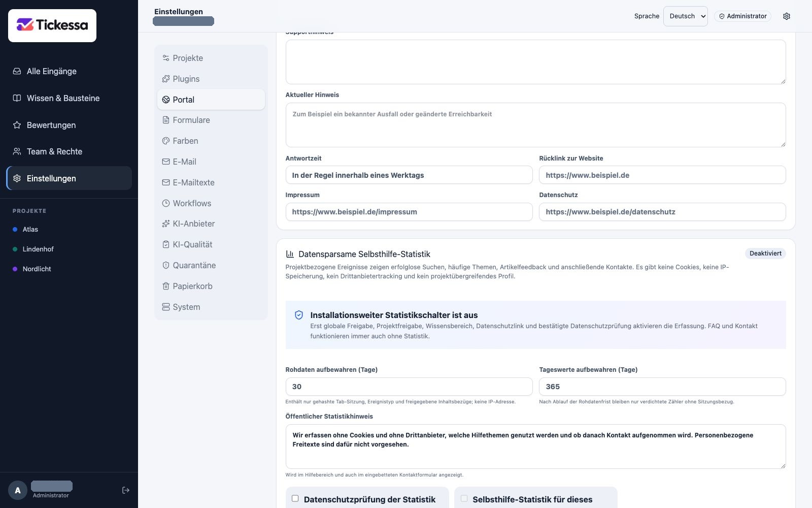Open the E-Mail settings tab
The width and height of the screenshot is (812, 508).
tap(211, 162)
